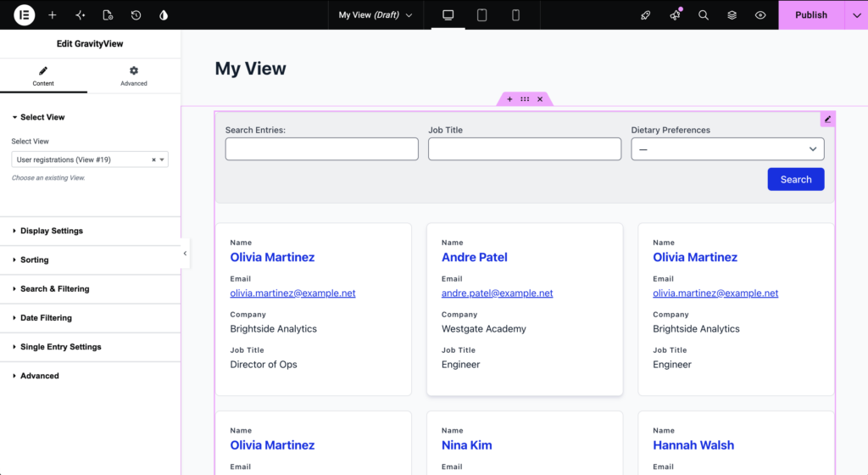Click Westgate Academy company text

(x=484, y=329)
